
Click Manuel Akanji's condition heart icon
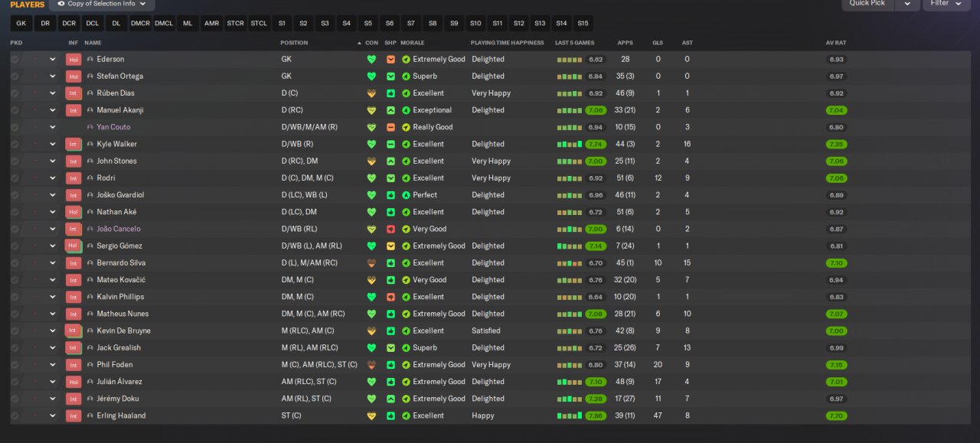pos(372,110)
